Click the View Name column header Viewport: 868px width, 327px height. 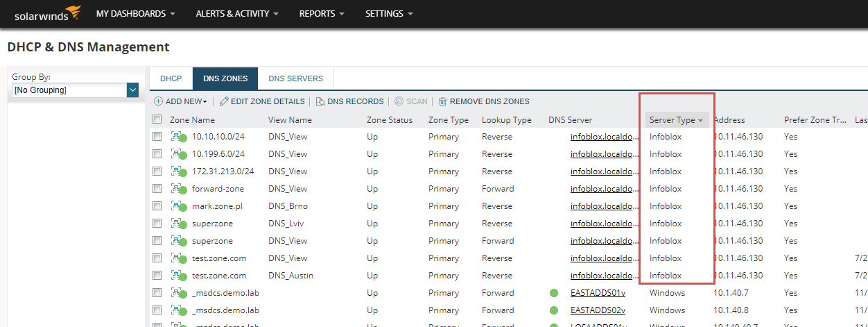tap(290, 120)
